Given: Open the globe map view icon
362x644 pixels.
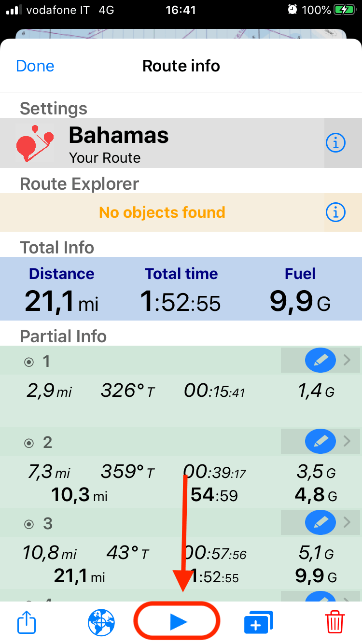Looking at the screenshot, I should [x=101, y=622].
